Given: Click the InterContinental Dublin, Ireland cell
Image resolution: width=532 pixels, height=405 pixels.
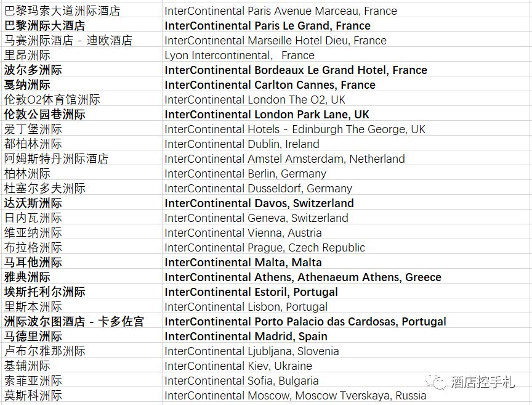Looking at the screenshot, I should coord(241,144).
